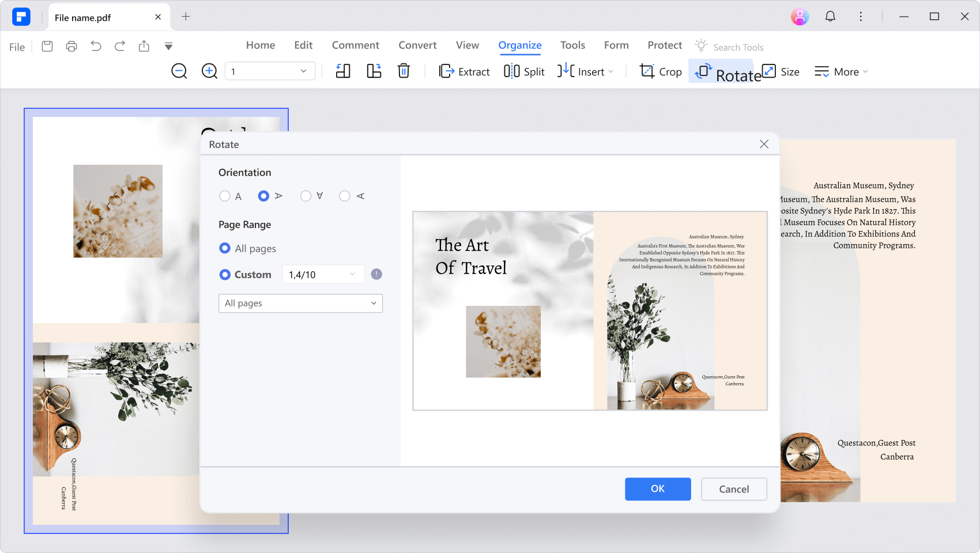980x553 pixels.
Task: Add a new tab with plus icon
Action: click(x=186, y=17)
